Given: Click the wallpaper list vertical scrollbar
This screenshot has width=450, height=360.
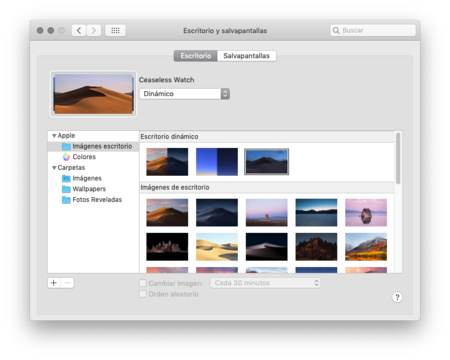Looking at the screenshot, I should [398, 158].
